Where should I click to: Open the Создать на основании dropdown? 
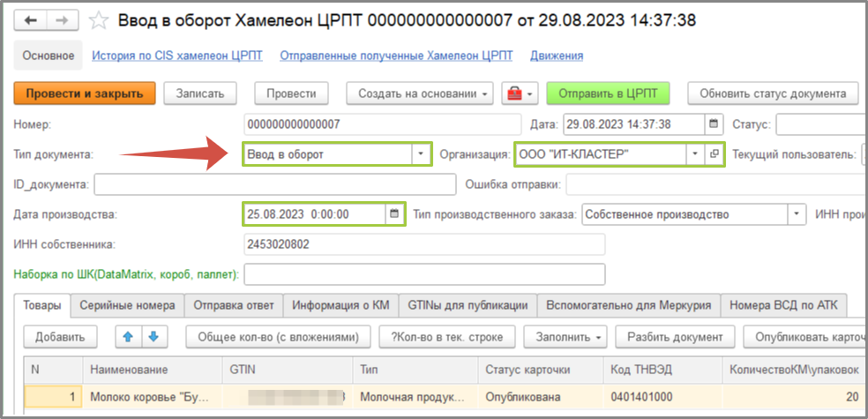(x=420, y=94)
